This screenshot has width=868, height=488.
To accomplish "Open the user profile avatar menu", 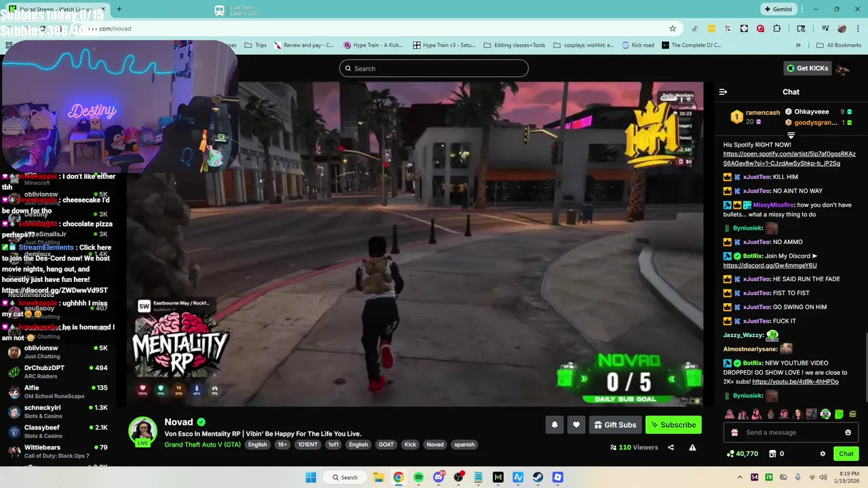I will pyautogui.click(x=843, y=68).
